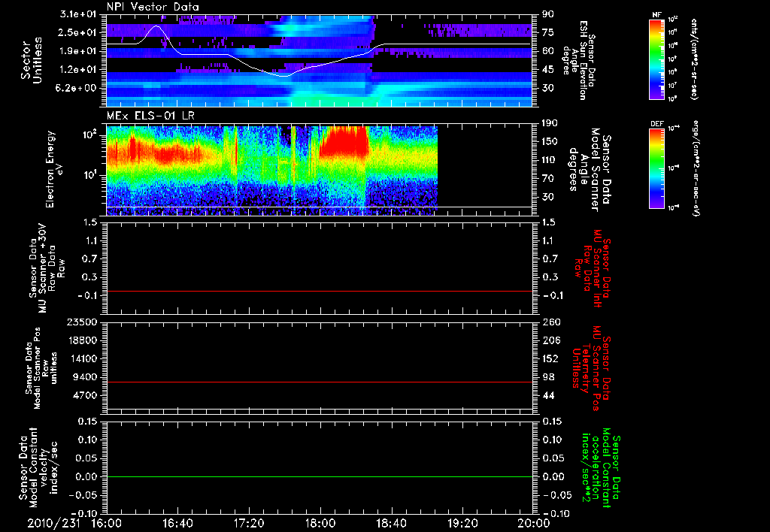The height and width of the screenshot is (532, 770).
Task: Click the NF rainbow color bar
Action: point(657,59)
